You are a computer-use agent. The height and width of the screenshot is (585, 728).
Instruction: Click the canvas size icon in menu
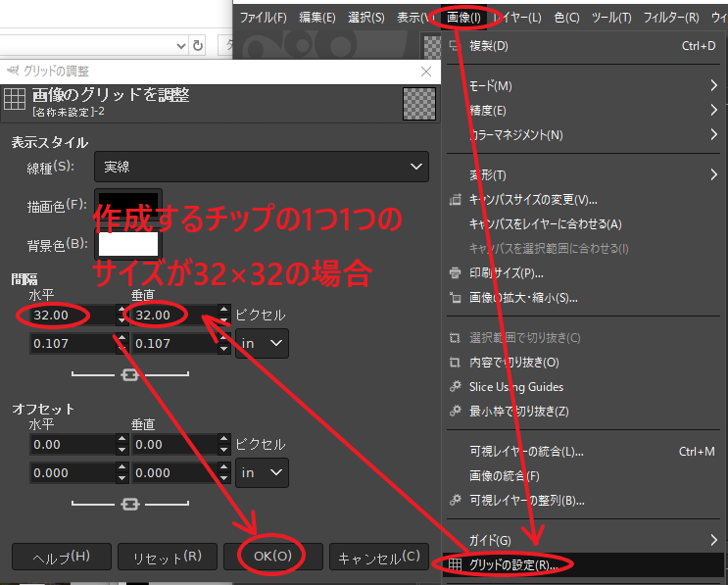coord(455,200)
